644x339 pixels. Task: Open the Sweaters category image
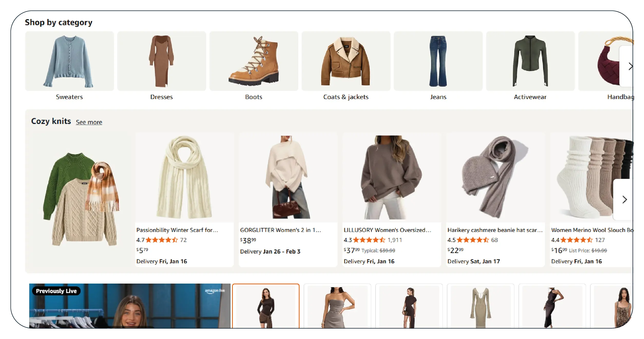[69, 61]
